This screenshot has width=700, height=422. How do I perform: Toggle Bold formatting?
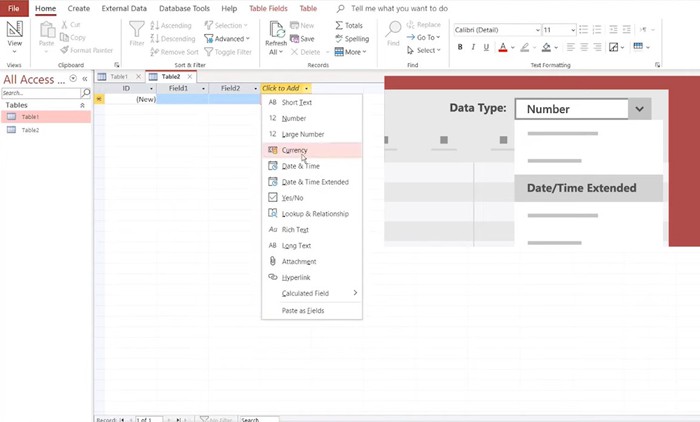[460, 47]
